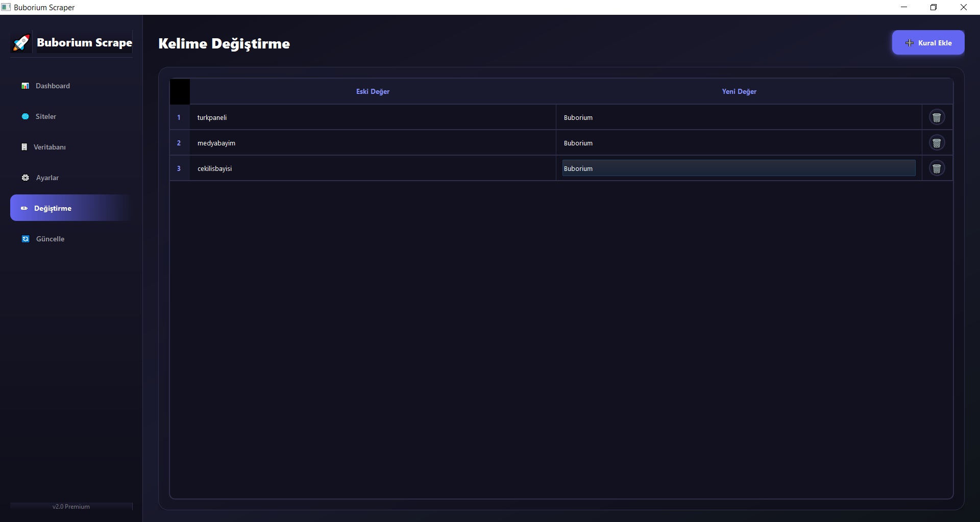Click the Eski Değer column header
Viewport: 980px width, 522px height.
pyautogui.click(x=373, y=91)
